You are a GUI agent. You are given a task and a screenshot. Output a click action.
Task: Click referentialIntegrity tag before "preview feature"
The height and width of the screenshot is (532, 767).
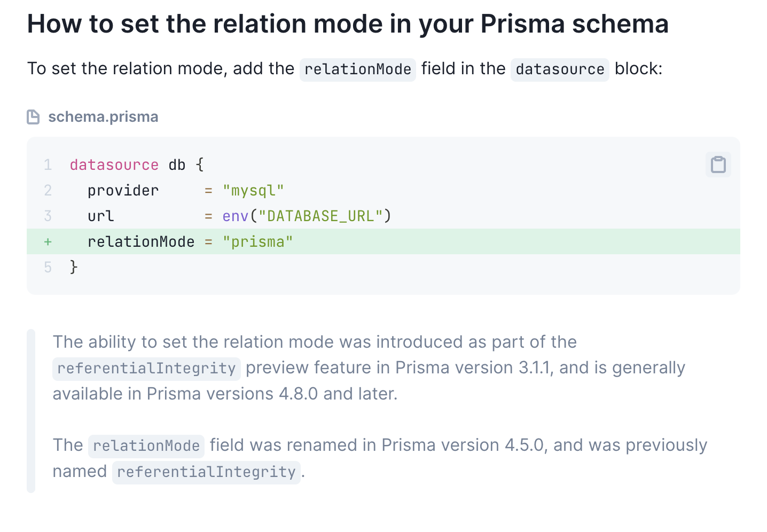coord(146,369)
